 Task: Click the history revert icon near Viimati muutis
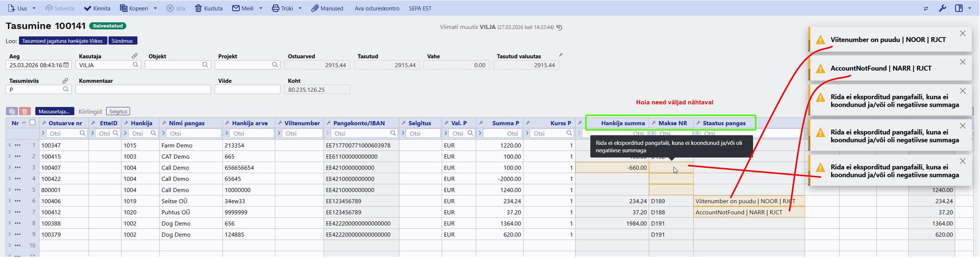coord(559,28)
